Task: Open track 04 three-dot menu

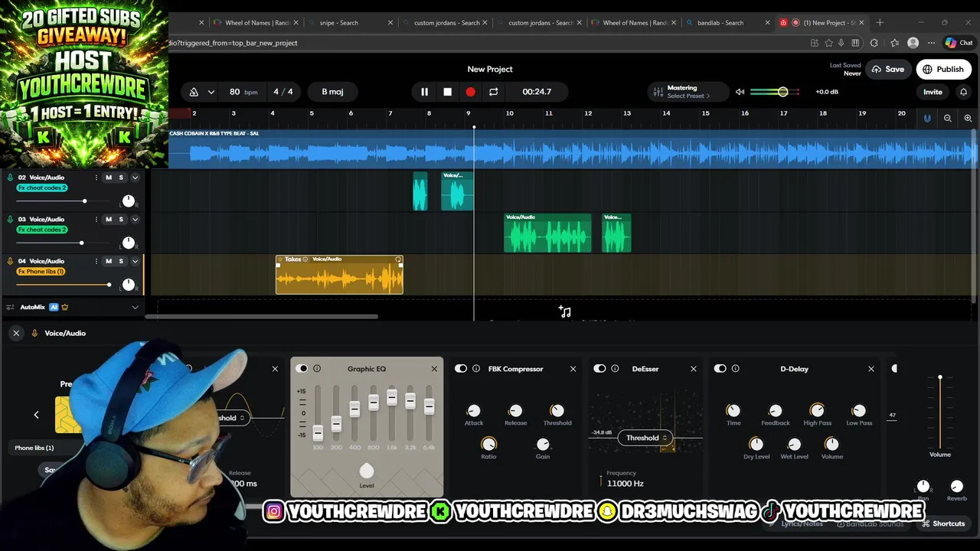Action: pos(96,261)
